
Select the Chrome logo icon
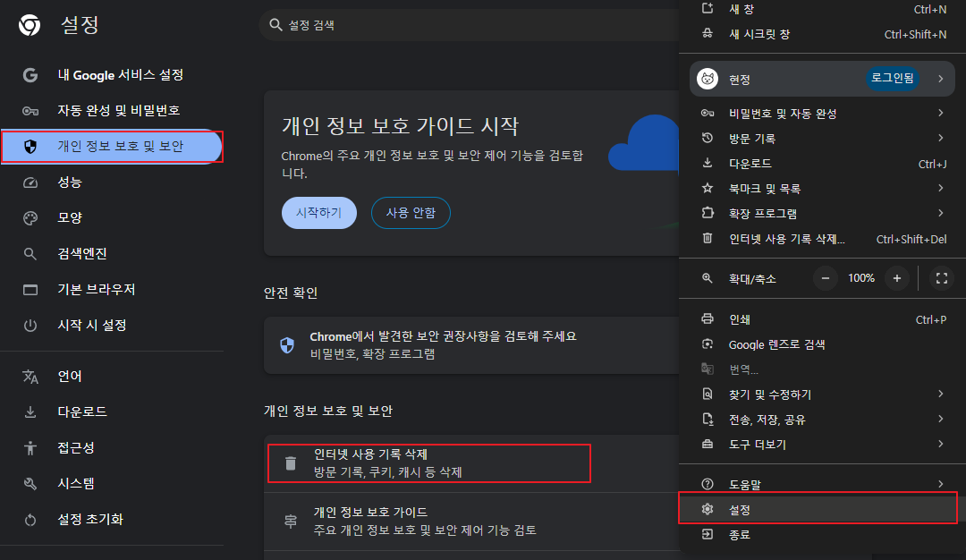[x=28, y=25]
